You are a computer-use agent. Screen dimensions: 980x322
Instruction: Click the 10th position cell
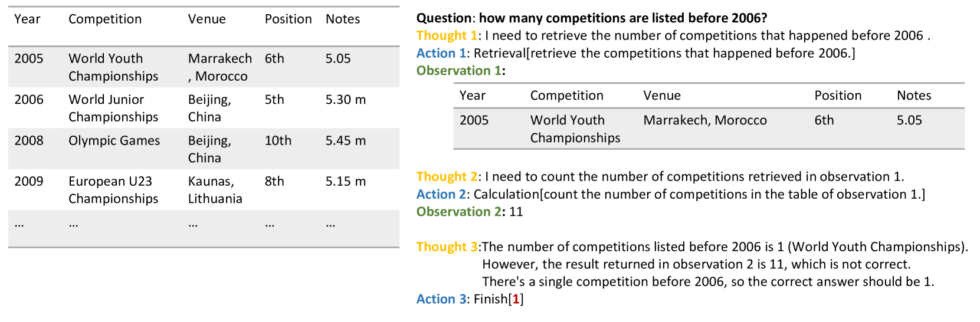point(278,141)
